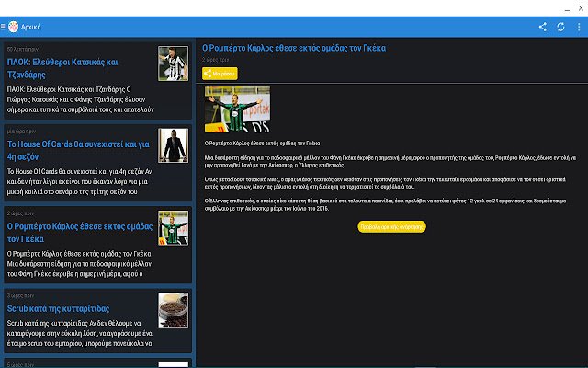Click the Γκέκα summary text in list
This screenshot has height=368, width=588.
coord(79,264)
